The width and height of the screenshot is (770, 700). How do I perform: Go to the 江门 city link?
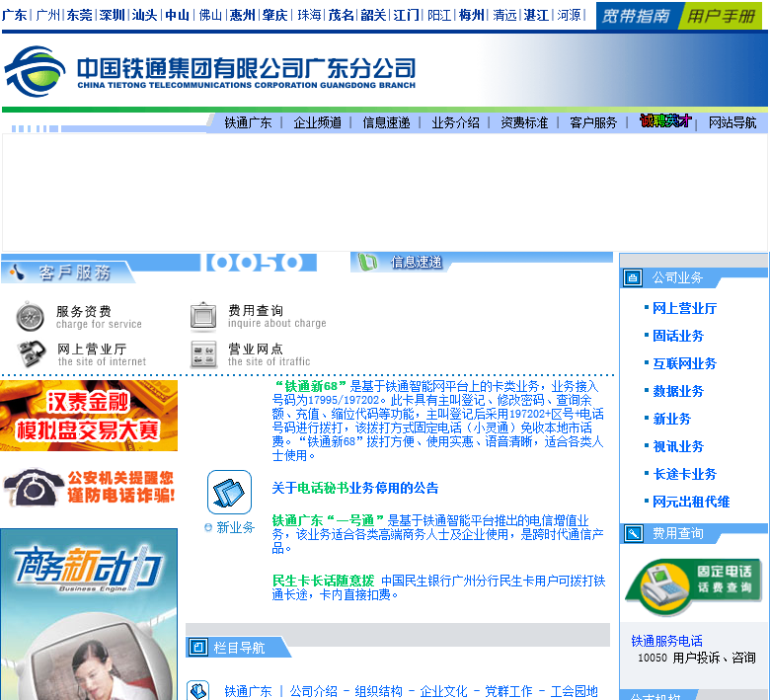(407, 15)
